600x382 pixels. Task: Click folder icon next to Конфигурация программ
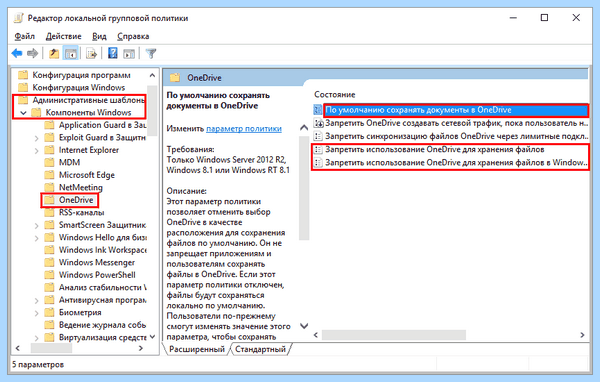pyautogui.click(x=23, y=75)
